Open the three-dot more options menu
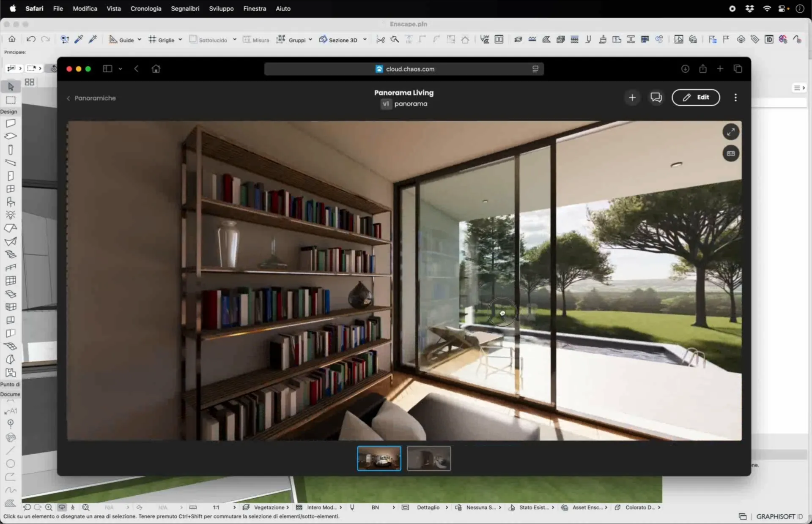812x524 pixels. tap(735, 98)
